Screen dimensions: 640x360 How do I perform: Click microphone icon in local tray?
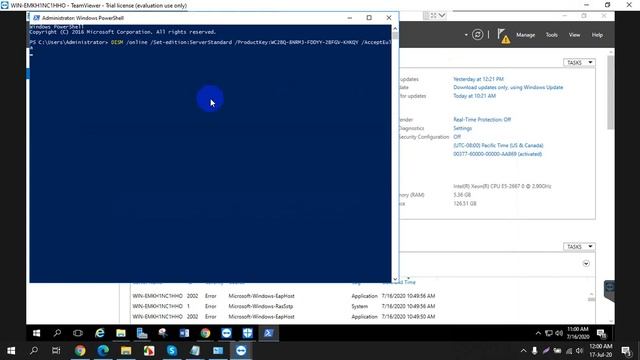pyautogui.click(x=534, y=351)
